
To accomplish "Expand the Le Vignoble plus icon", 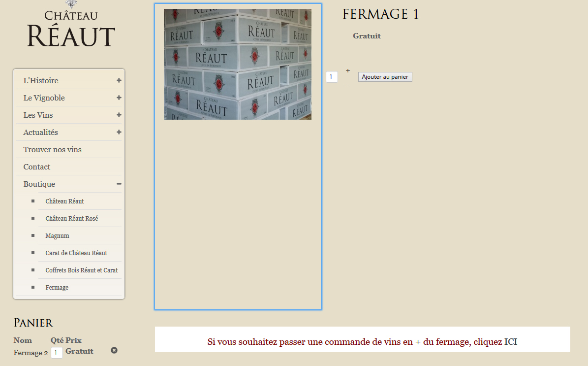I will click(119, 98).
